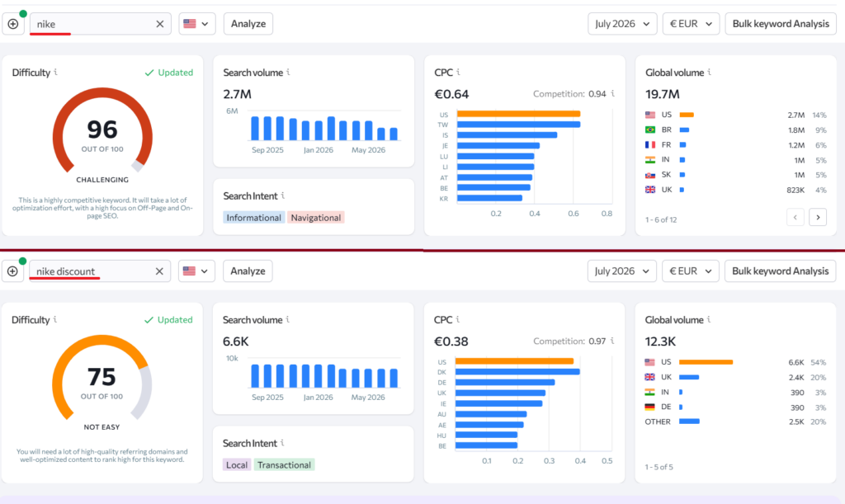Open the EUR currency dropdown in lower bar
The width and height of the screenshot is (845, 504).
click(x=691, y=271)
